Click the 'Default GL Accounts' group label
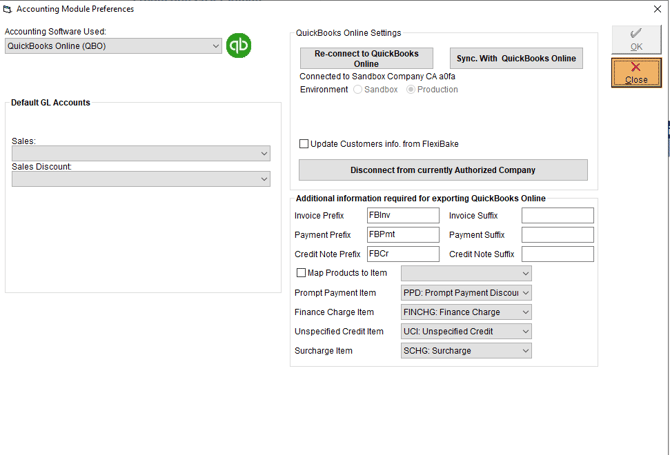Screen dimensions: 670x455 click(x=50, y=103)
